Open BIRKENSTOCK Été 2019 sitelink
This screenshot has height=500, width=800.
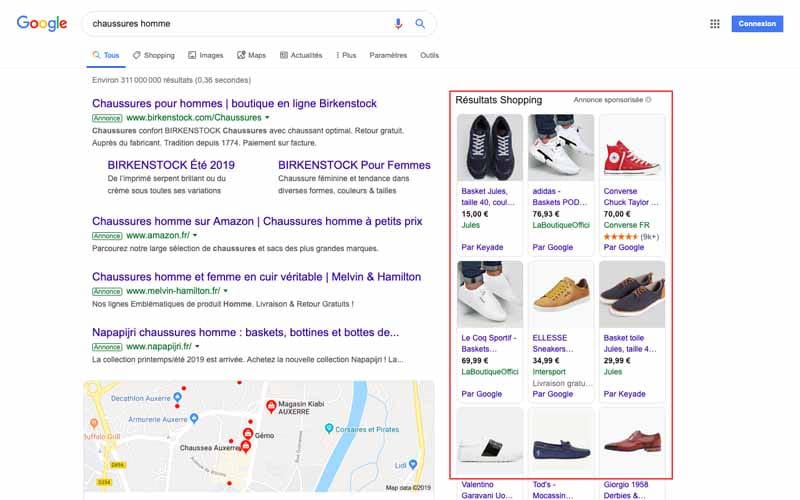pos(171,165)
